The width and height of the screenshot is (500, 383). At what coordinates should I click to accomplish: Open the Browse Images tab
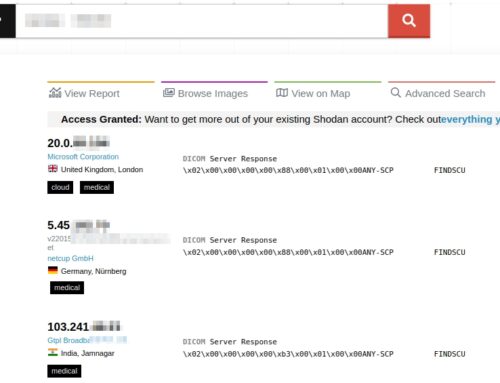point(206,93)
